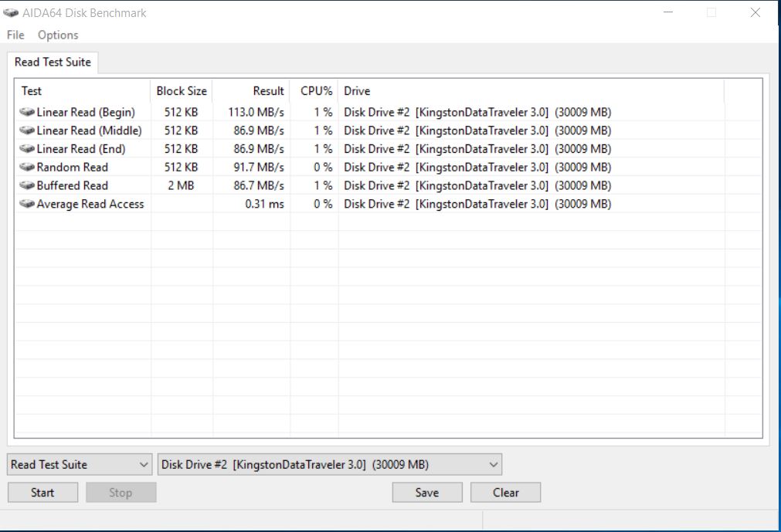Sort by the Drive column header

(531, 91)
